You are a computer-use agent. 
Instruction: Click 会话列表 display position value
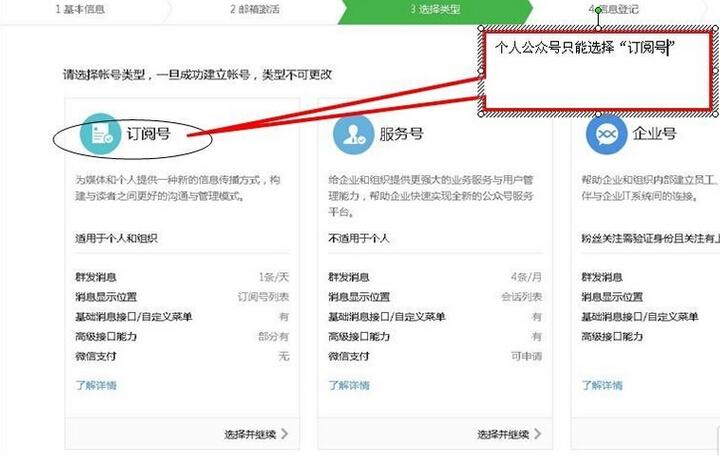click(x=522, y=297)
